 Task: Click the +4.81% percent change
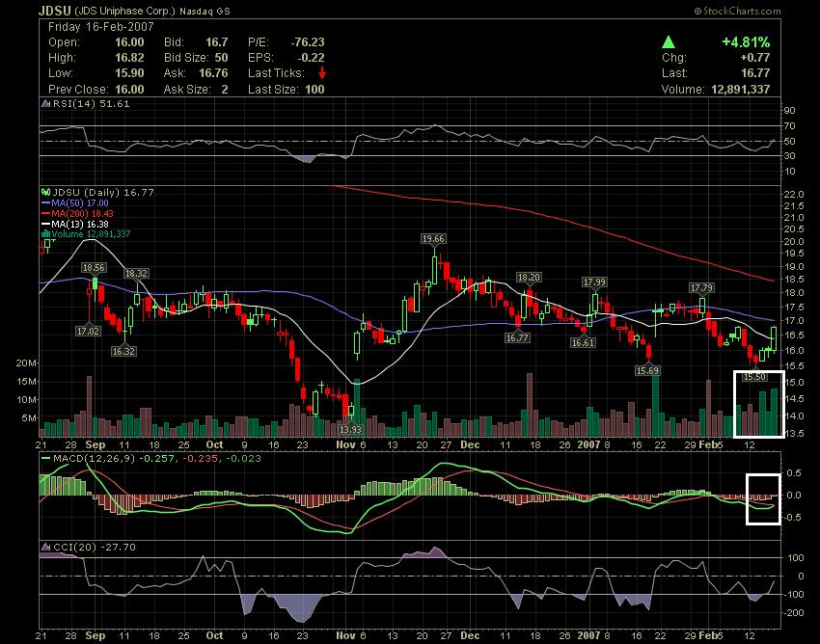click(747, 41)
